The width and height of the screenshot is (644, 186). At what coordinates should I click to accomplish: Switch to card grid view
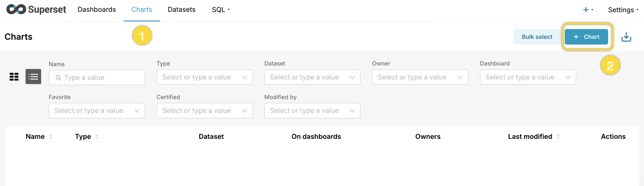pyautogui.click(x=14, y=77)
